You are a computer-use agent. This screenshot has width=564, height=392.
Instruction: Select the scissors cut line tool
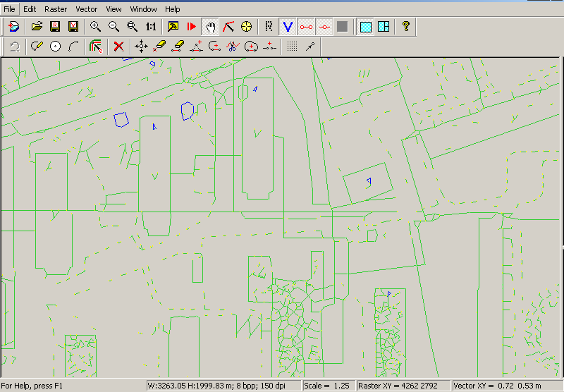(233, 47)
